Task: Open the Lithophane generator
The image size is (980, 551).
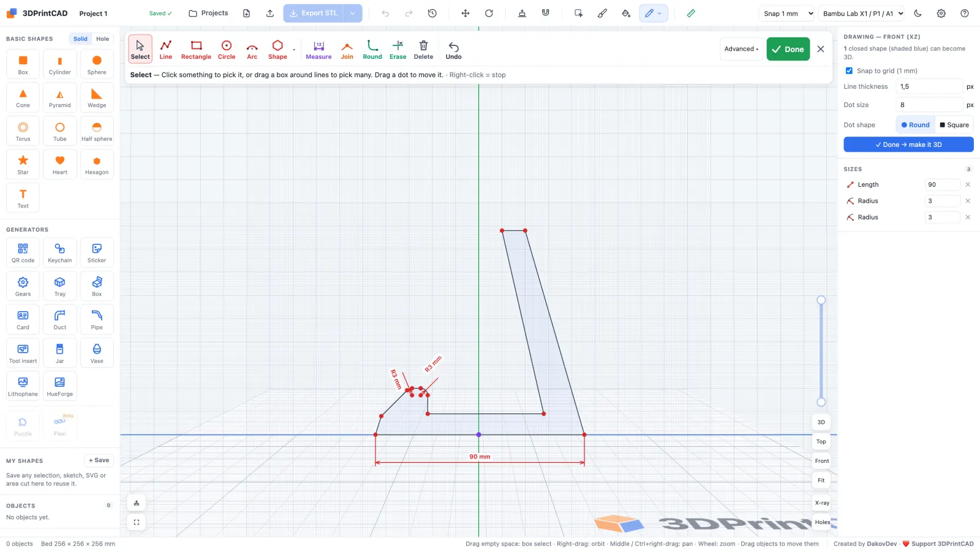Action: pyautogui.click(x=23, y=386)
